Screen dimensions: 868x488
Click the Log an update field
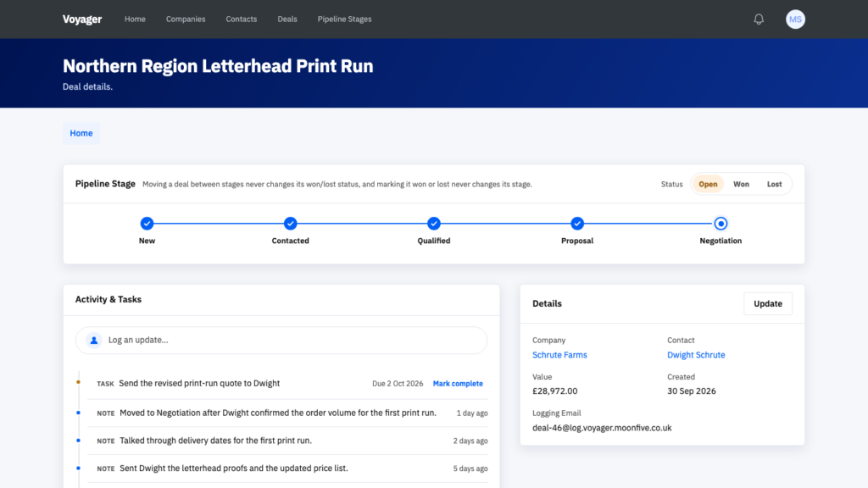[281, 341]
